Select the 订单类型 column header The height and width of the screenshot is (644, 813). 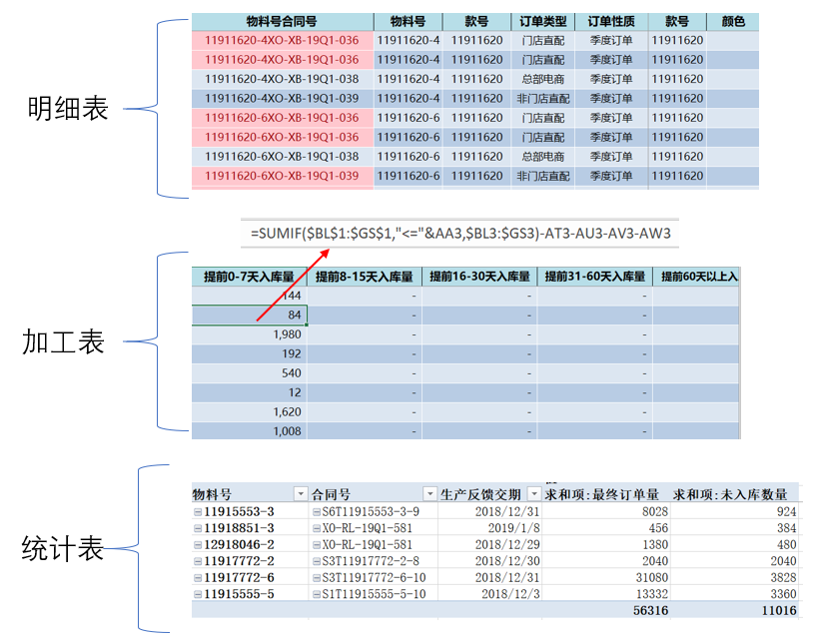(543, 21)
